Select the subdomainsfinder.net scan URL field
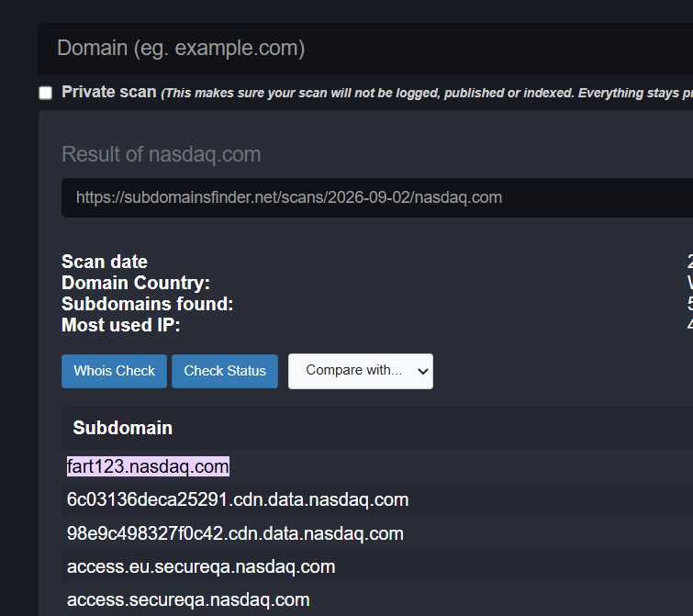The image size is (693, 616). (377, 197)
